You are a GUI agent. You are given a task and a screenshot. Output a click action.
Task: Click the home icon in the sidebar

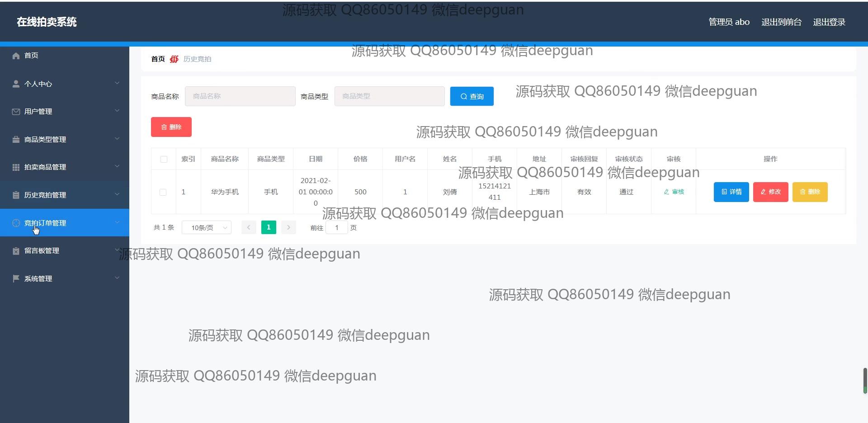pos(16,56)
